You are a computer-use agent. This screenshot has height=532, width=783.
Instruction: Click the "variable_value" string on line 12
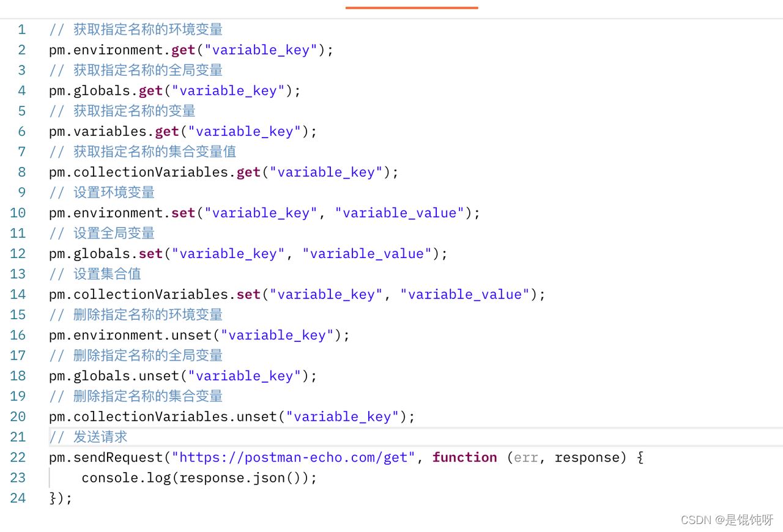click(x=367, y=254)
